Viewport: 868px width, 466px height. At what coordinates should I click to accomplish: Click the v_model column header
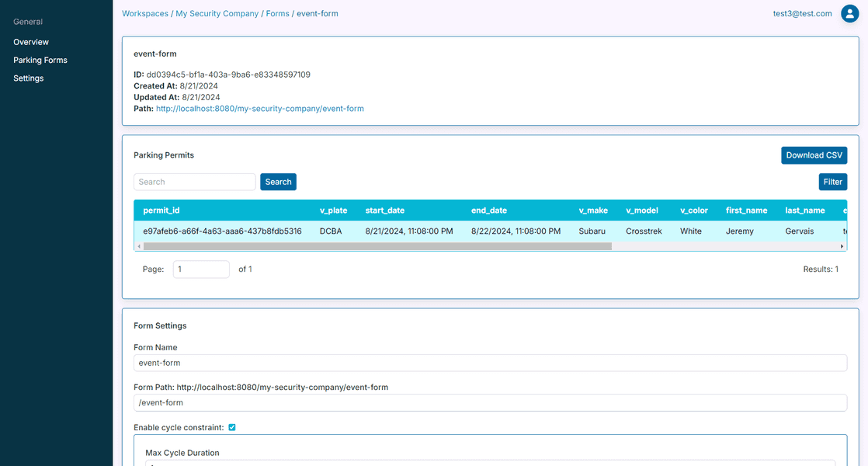642,210
